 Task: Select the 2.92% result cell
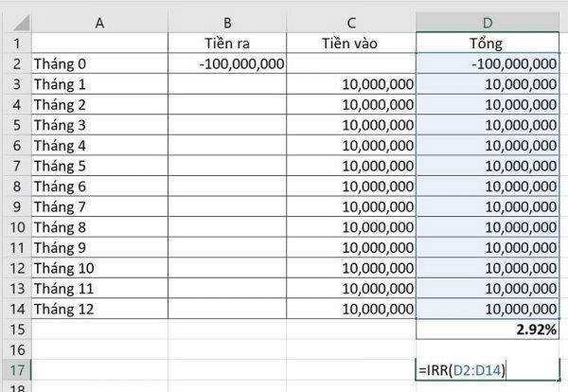[488, 329]
